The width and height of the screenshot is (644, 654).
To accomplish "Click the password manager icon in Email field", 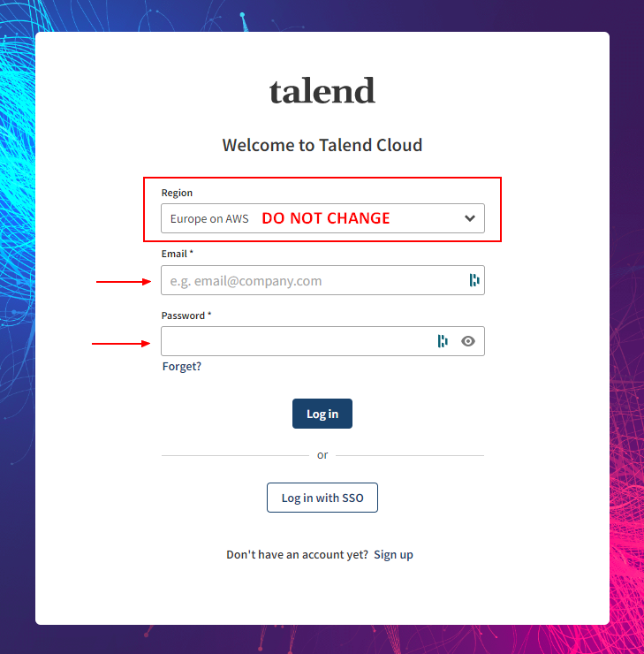I will (x=474, y=280).
